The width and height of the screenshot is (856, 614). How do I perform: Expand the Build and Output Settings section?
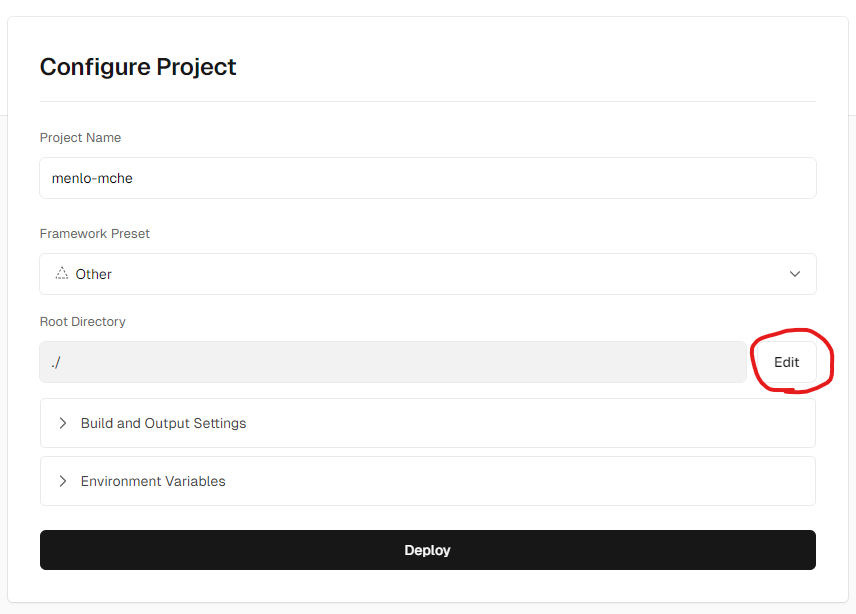pyautogui.click(x=427, y=423)
